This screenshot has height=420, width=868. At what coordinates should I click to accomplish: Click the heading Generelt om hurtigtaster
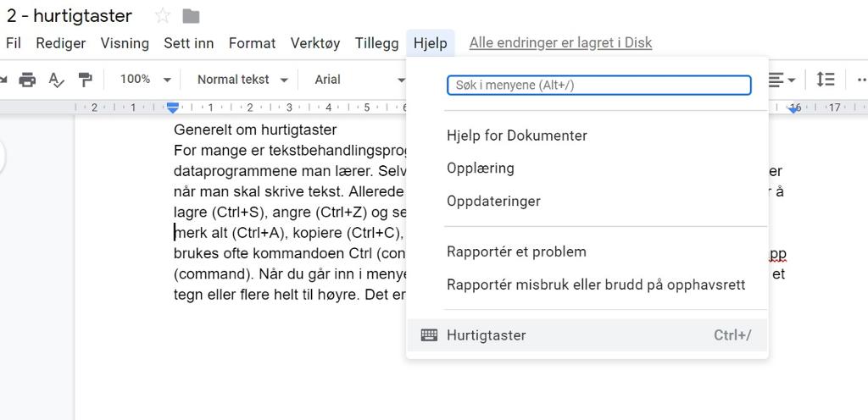coord(255,130)
